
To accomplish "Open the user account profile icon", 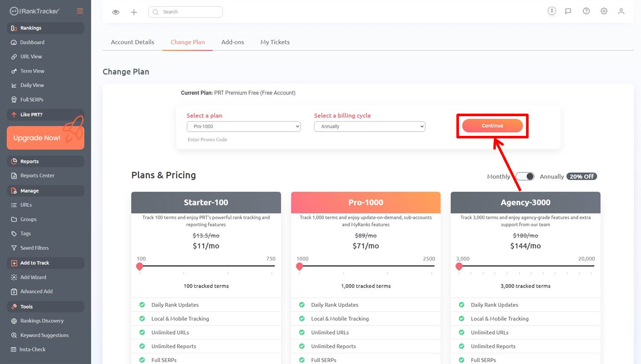I will coord(621,11).
